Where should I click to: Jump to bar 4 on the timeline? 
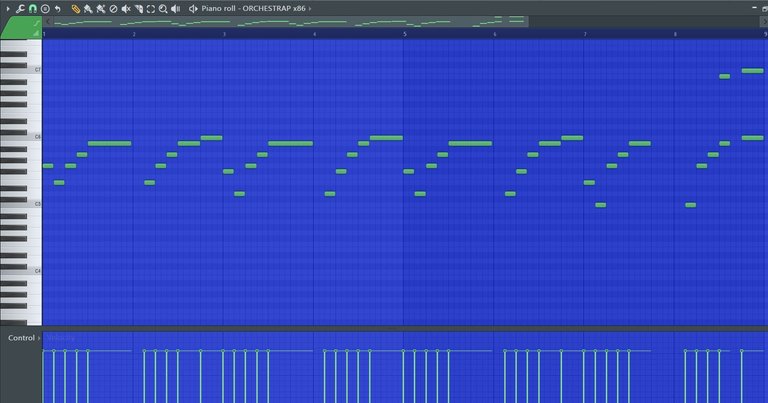tap(314, 34)
